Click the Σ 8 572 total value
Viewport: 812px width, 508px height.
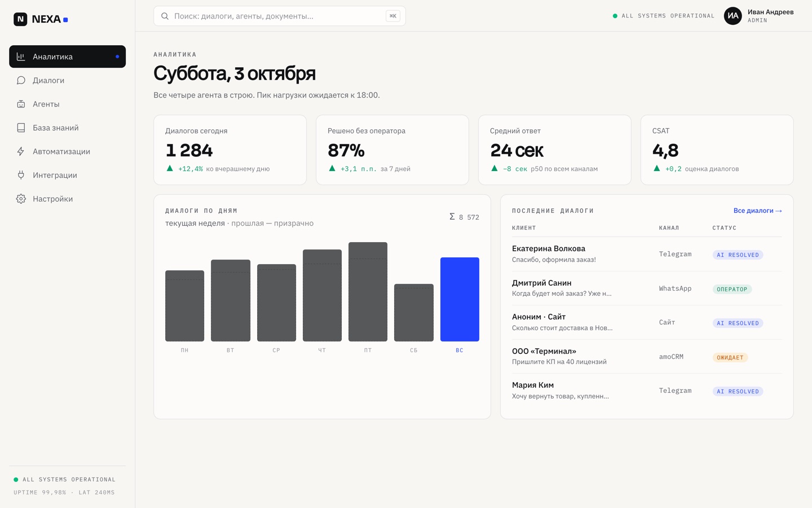pos(464,217)
